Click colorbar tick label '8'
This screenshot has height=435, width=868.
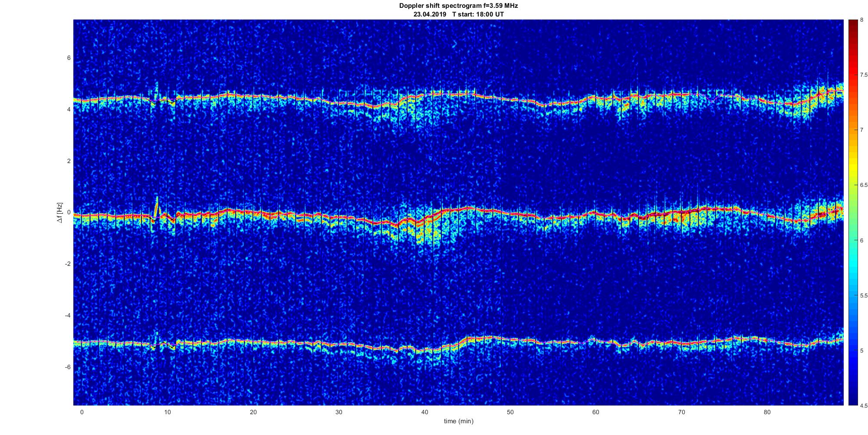click(x=861, y=20)
